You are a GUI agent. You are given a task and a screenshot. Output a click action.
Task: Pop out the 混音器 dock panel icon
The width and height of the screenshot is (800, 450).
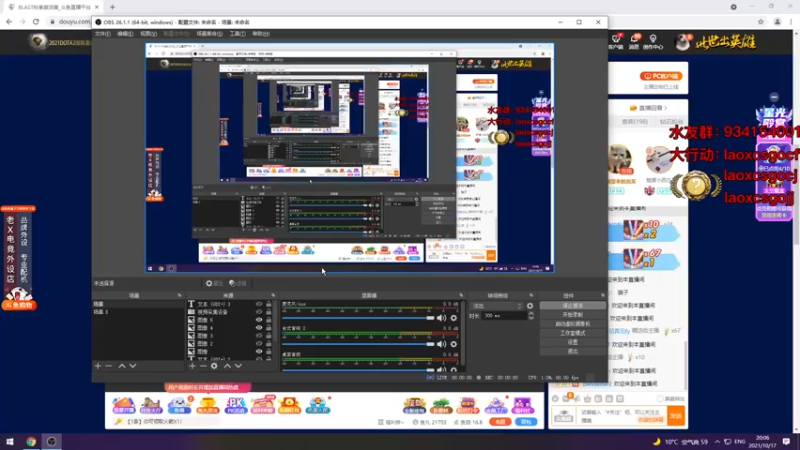461,295
